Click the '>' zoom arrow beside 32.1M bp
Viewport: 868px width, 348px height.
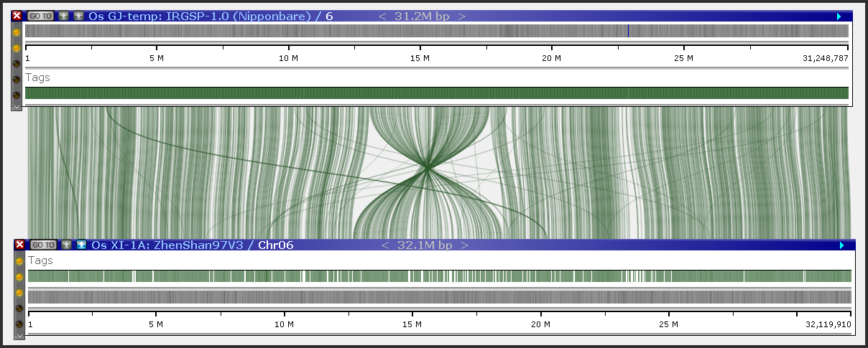tap(464, 245)
